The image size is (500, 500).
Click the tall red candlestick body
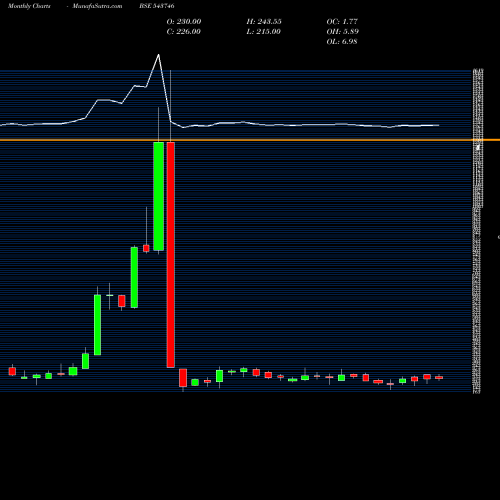pyautogui.click(x=171, y=255)
